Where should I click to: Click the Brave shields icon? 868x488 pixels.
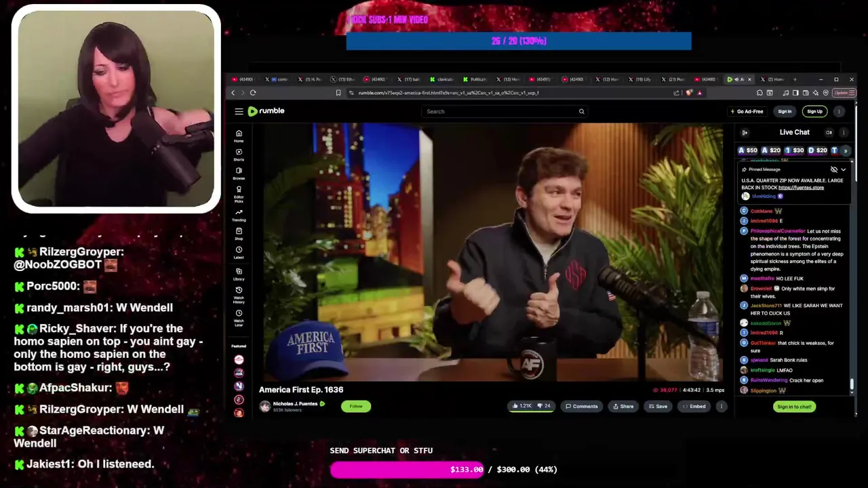(690, 93)
